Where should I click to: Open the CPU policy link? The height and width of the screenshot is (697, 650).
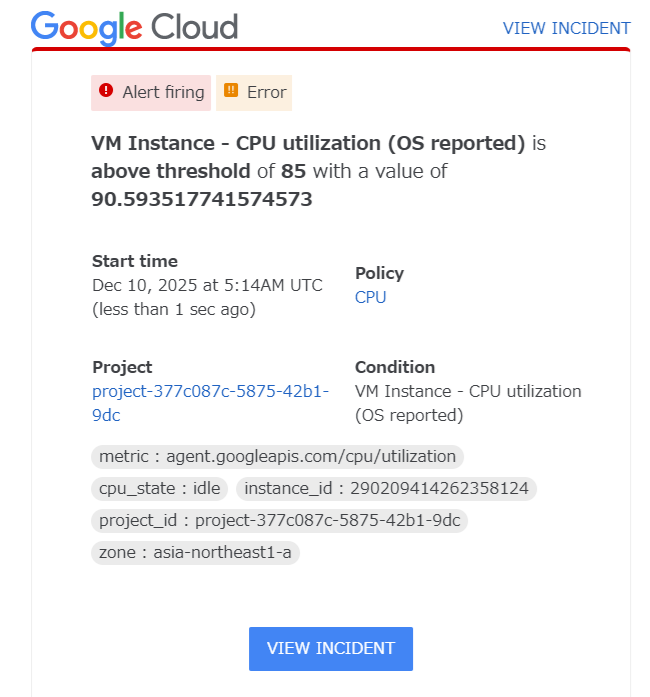370,297
